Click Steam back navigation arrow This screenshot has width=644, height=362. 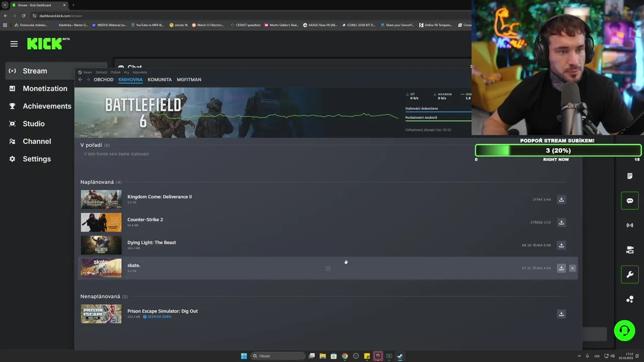coord(80,79)
